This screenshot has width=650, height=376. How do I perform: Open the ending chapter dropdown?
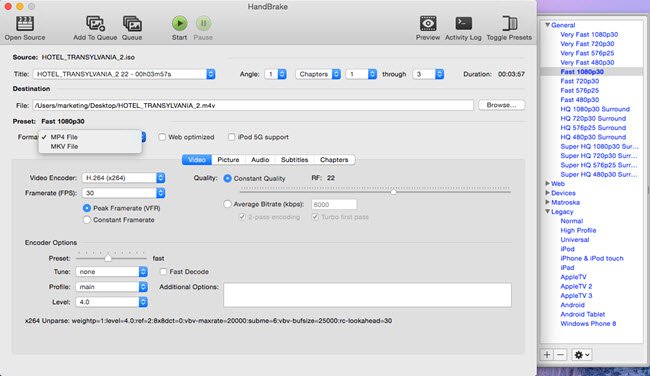point(428,74)
